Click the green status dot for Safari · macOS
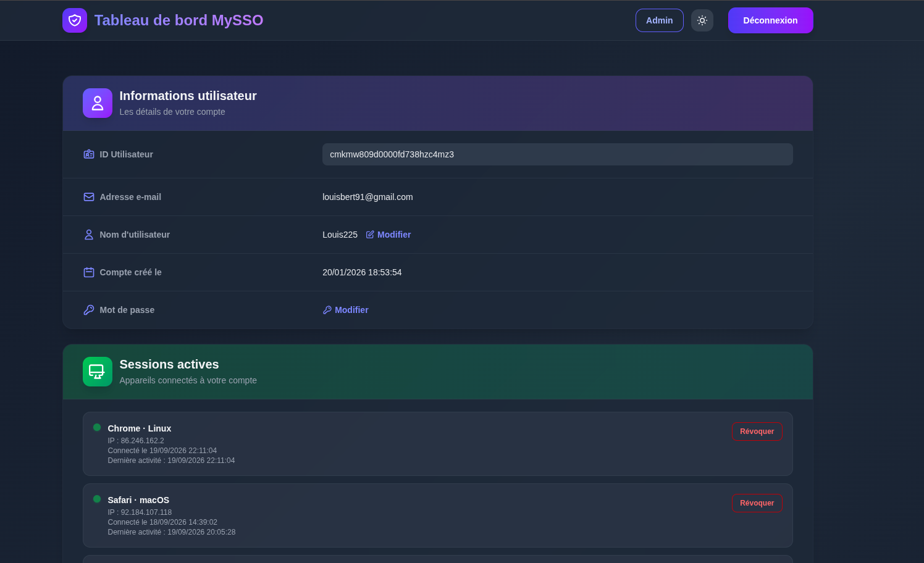Image resolution: width=924 pixels, height=563 pixels. click(x=97, y=499)
